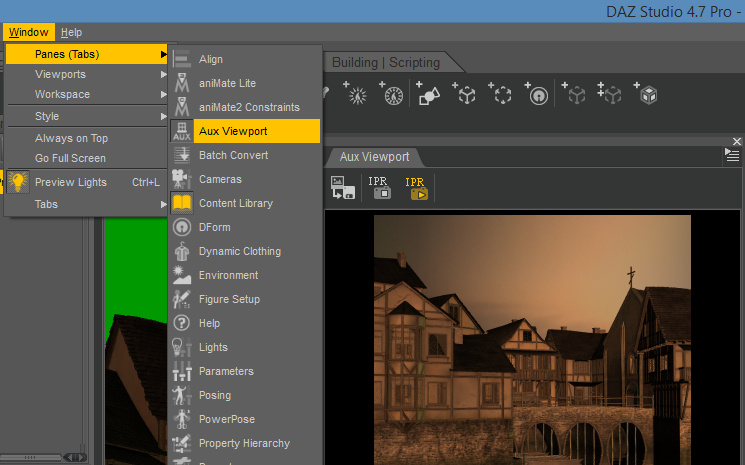Enable Go Full Screen mode
The image size is (745, 465).
pyautogui.click(x=70, y=158)
